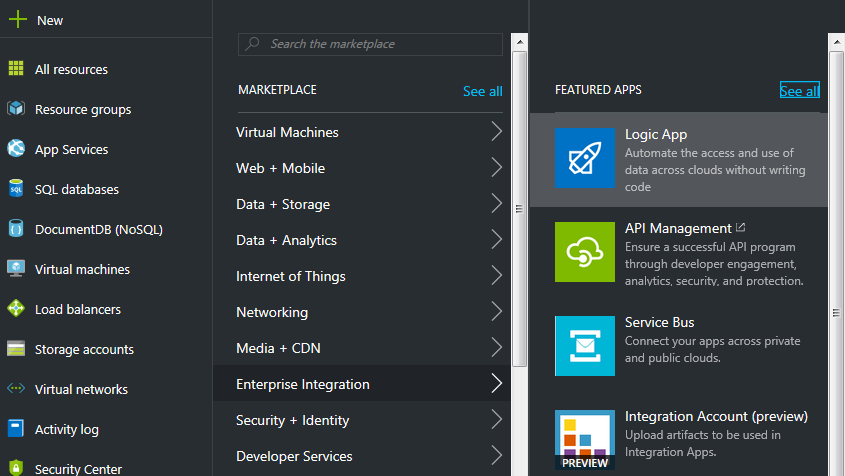Select Internet of Things category text
Viewport: 845px width, 476px height.
(x=290, y=276)
